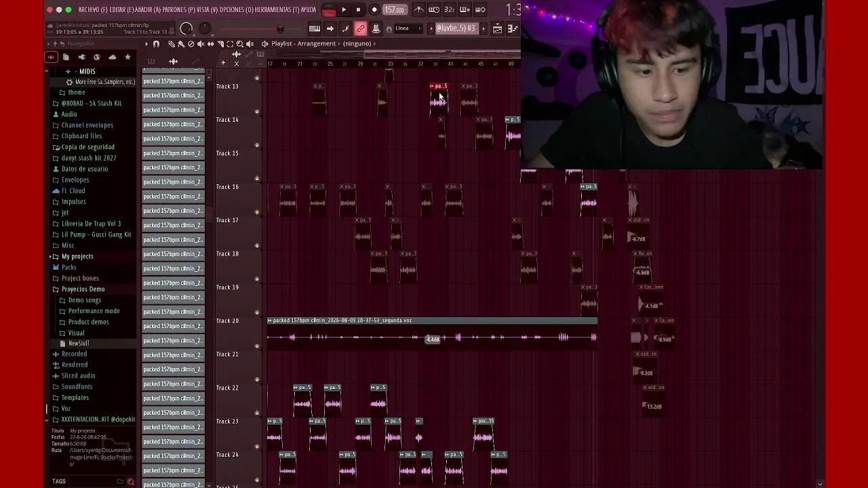Open the Proyectos Demo folder
This screenshot has width=868, height=488.
(83, 289)
